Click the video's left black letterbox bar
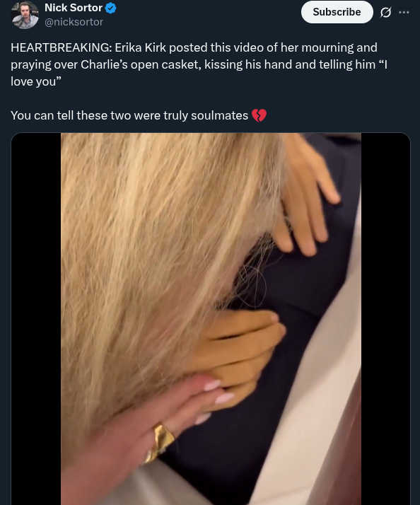This screenshot has width=420, height=505. (36, 319)
